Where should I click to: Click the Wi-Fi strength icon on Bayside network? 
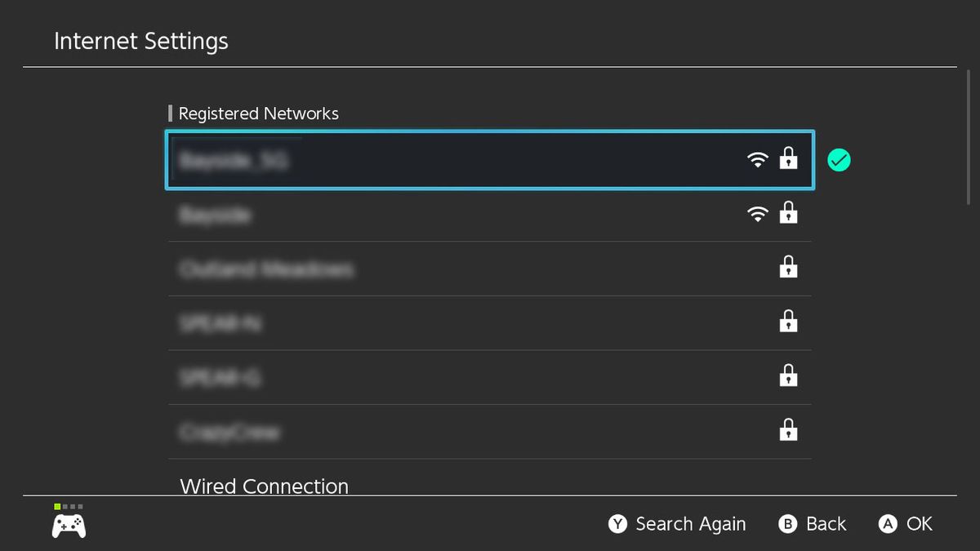pos(758,214)
